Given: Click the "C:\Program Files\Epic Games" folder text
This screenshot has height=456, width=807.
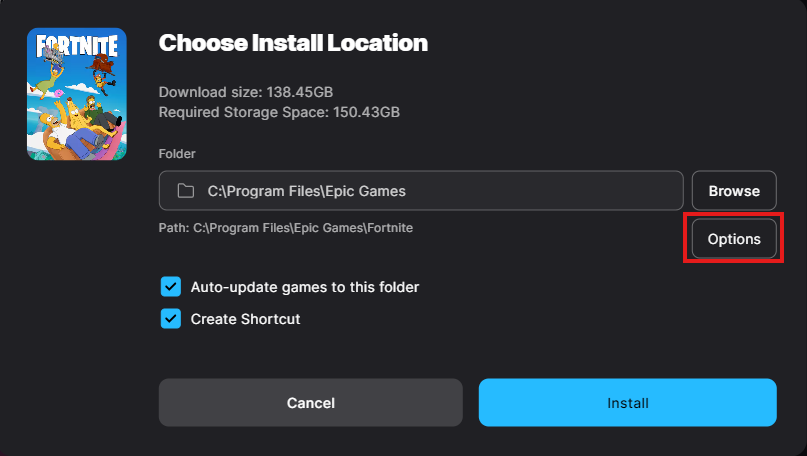Looking at the screenshot, I should (x=306, y=191).
